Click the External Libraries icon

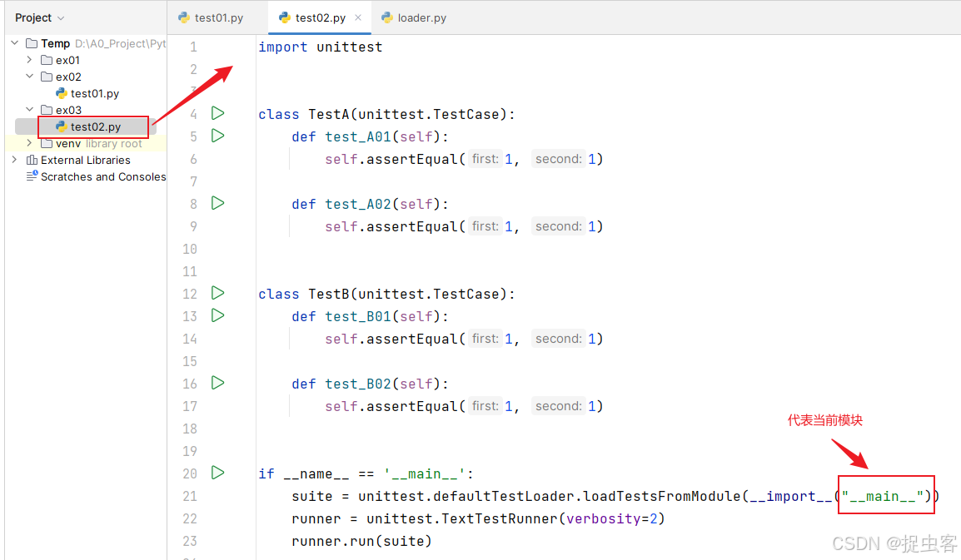pyautogui.click(x=32, y=160)
